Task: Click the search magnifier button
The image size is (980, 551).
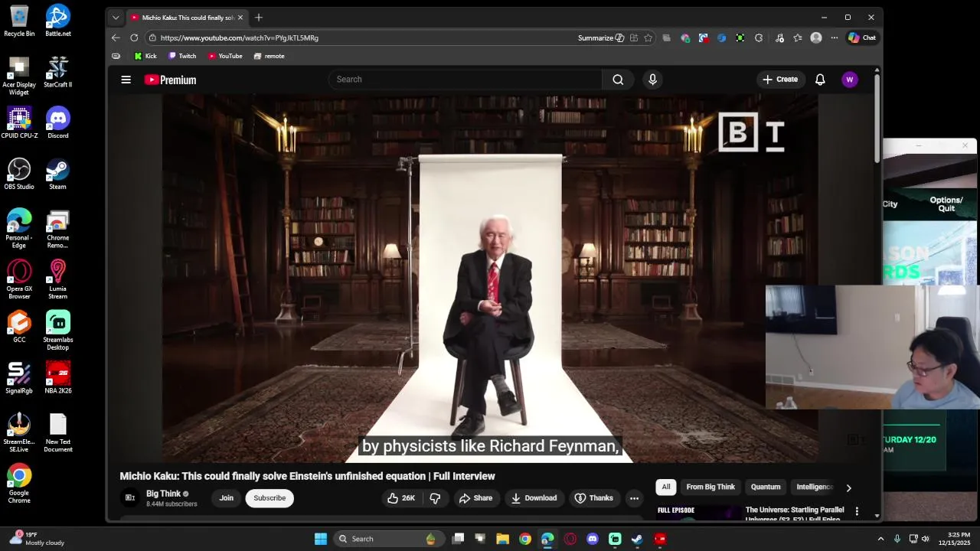Action: click(x=618, y=80)
